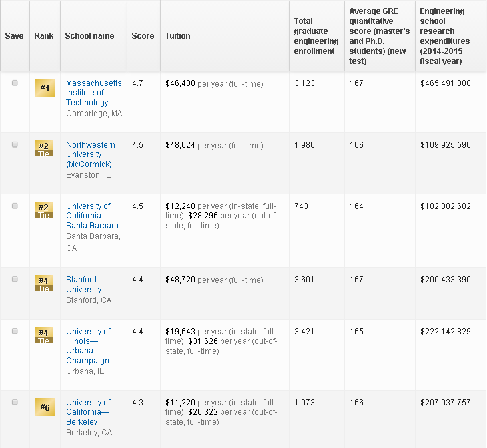Select the Save checkbox for UC Berkeley
The image size is (487, 448).
click(15, 403)
